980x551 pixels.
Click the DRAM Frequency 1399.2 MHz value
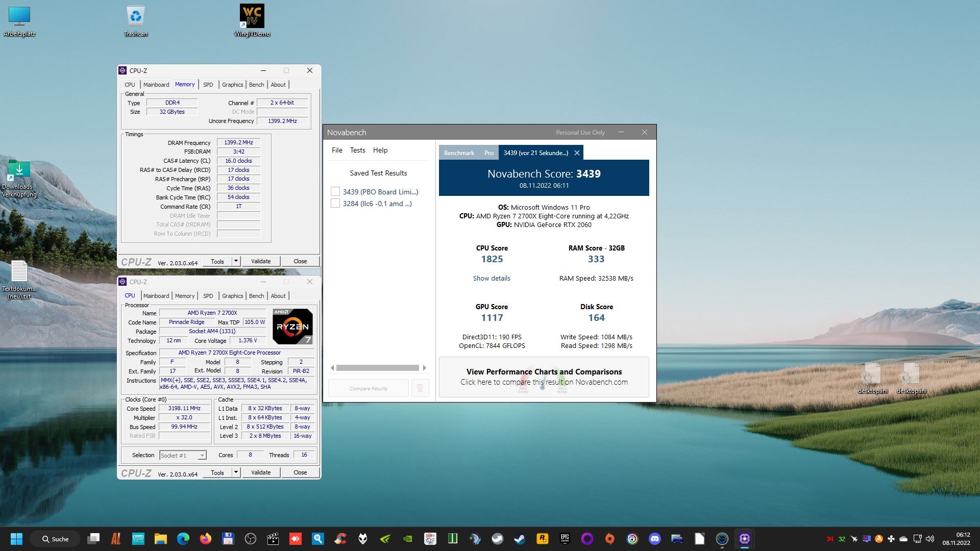238,142
